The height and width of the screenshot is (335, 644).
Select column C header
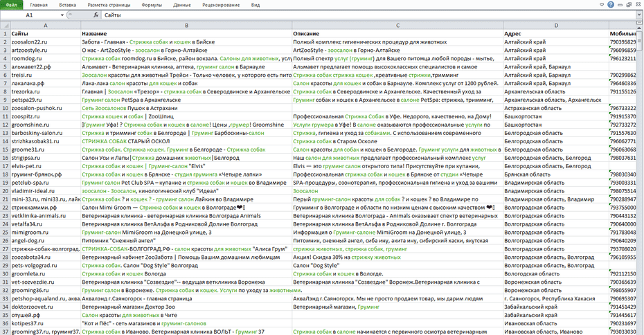397,26
